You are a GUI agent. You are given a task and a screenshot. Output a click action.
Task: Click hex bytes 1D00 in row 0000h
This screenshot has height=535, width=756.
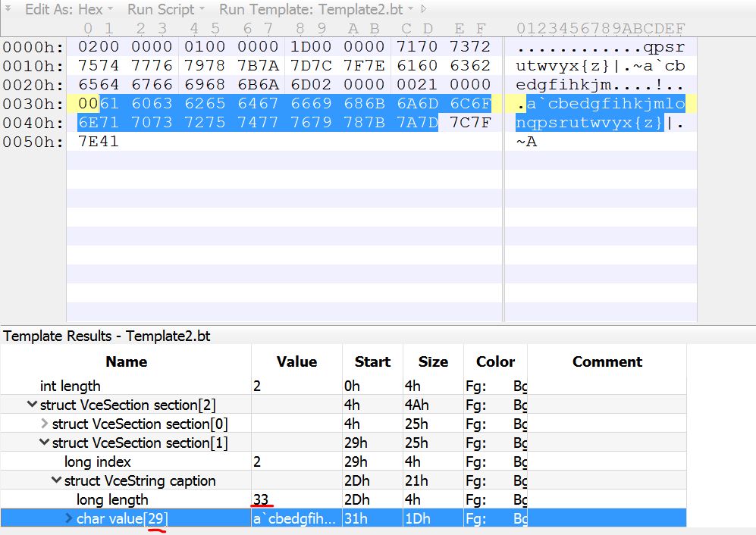click(x=310, y=47)
